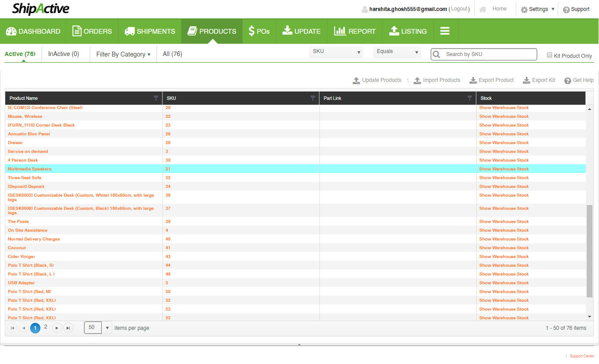Click the Orders document icon
The width and height of the screenshot is (599, 364).
(x=77, y=31)
